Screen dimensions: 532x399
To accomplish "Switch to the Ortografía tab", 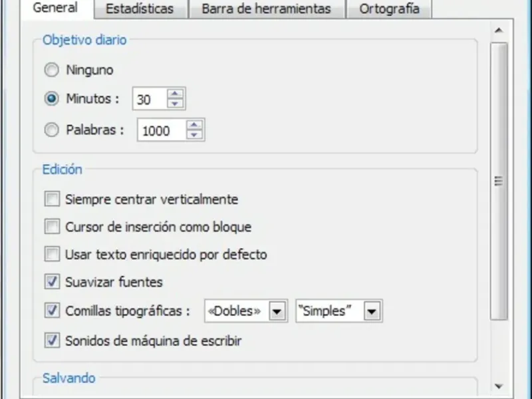I will (389, 9).
